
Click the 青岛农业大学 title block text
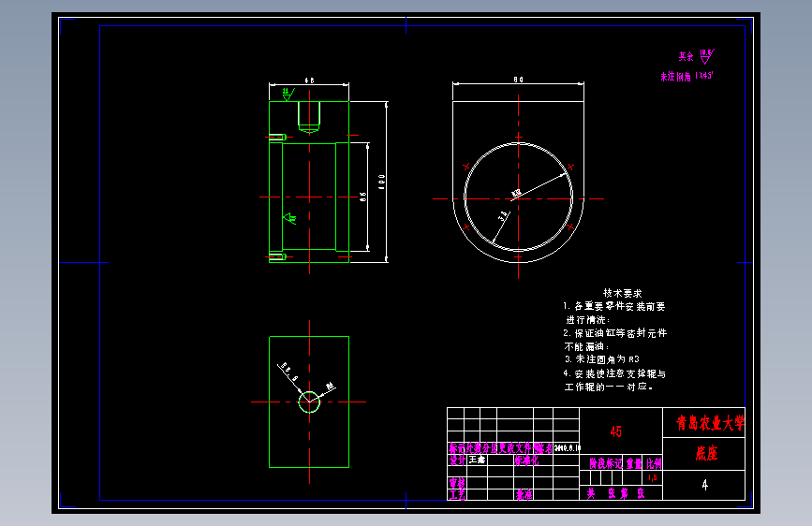710,423
